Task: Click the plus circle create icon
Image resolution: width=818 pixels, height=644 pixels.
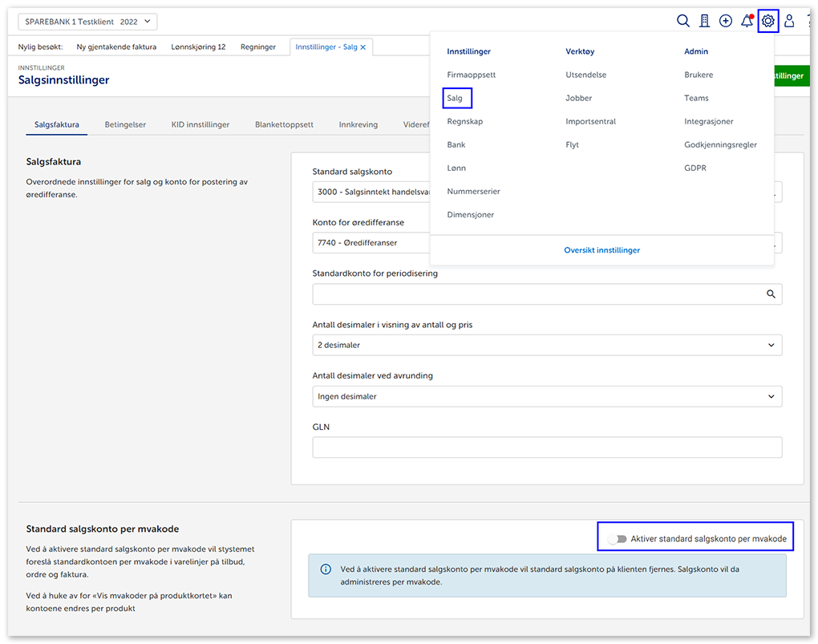Action: pos(726,22)
